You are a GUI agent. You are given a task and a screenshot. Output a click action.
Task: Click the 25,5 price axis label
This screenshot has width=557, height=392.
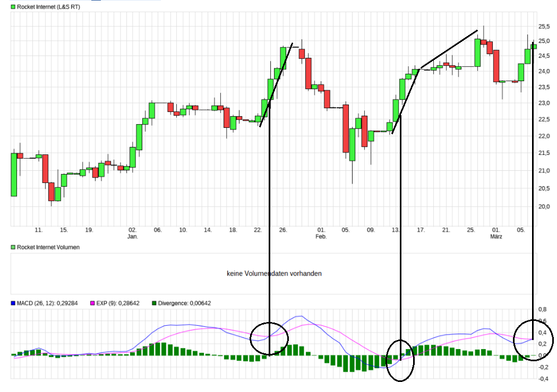coord(544,27)
